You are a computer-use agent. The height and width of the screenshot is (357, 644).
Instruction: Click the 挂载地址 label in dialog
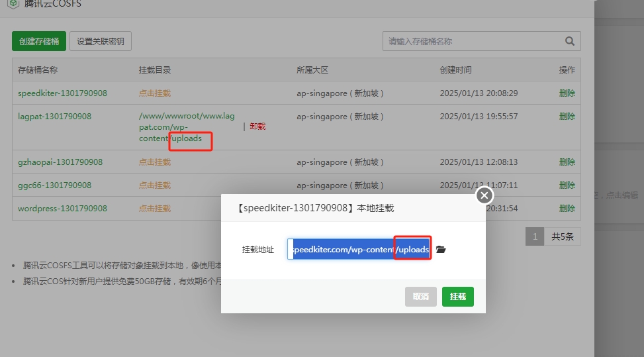258,249
